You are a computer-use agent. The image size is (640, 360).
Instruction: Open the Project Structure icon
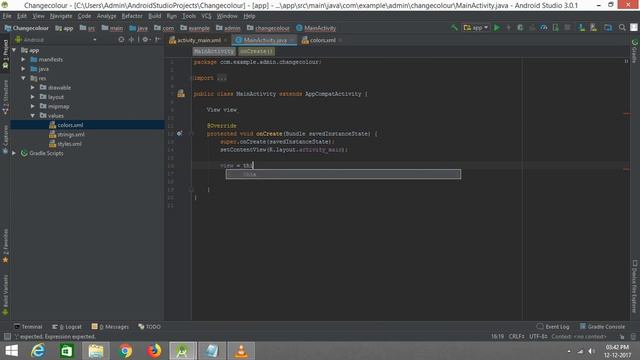pyautogui.click(x=608, y=28)
